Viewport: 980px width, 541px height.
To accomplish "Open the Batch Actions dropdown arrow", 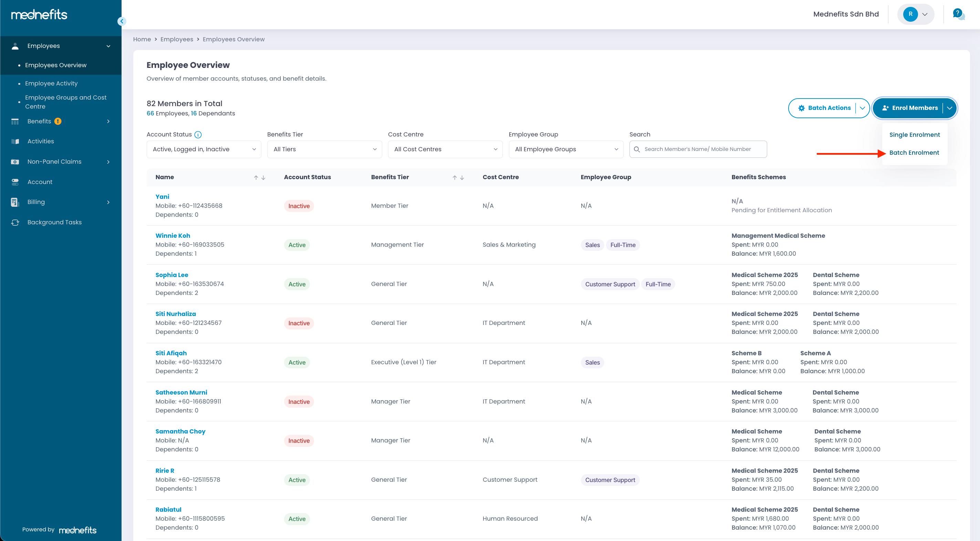I will (x=862, y=108).
